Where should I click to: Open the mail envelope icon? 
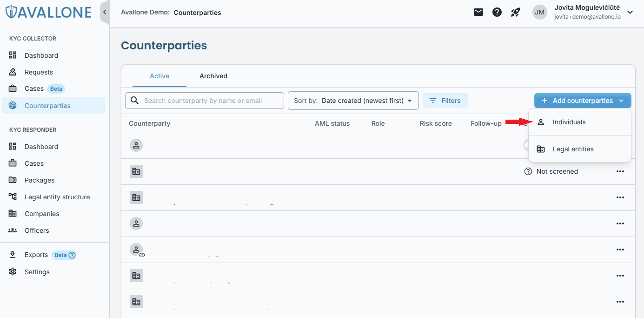(x=478, y=12)
